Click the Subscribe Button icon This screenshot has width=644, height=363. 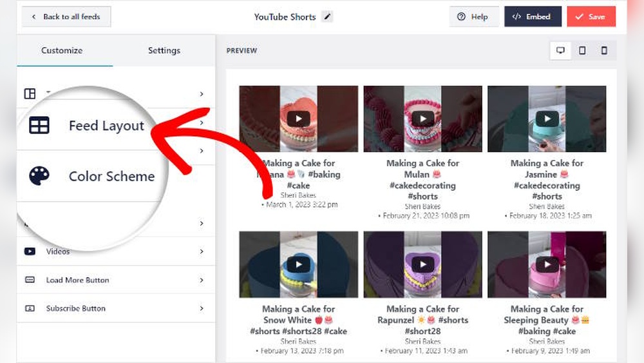click(x=30, y=308)
